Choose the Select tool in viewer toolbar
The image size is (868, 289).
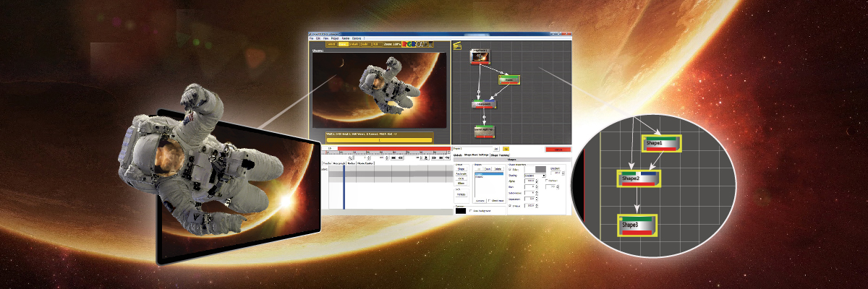tap(331, 44)
